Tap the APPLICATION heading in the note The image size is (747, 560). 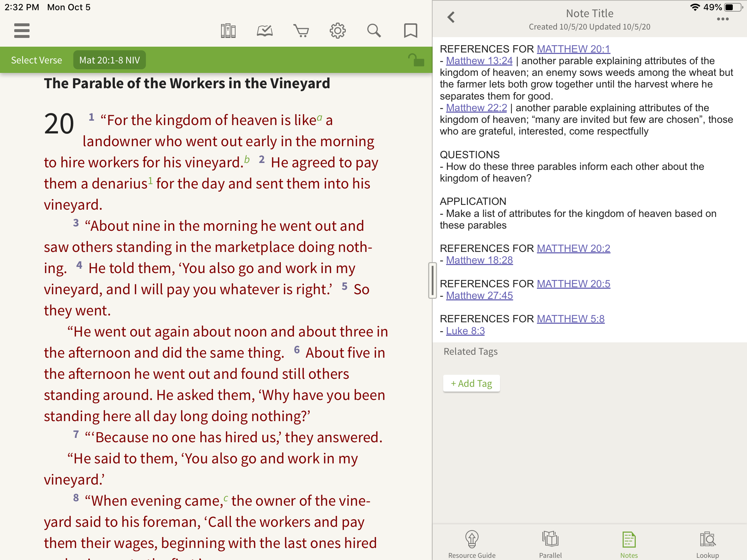(x=473, y=201)
